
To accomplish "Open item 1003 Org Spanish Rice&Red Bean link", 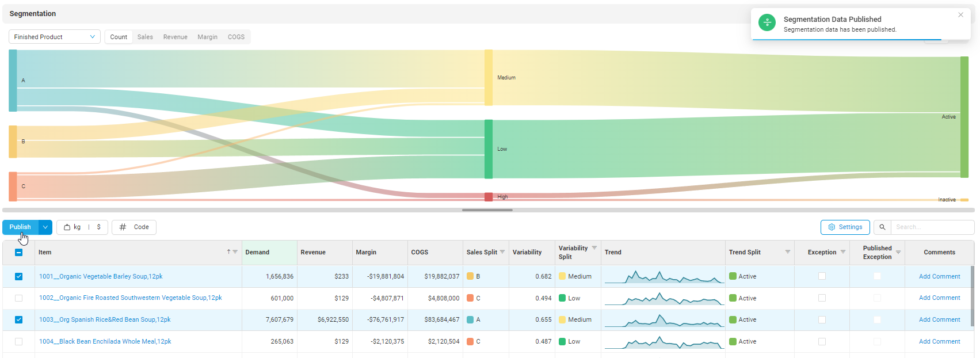I will tap(105, 319).
